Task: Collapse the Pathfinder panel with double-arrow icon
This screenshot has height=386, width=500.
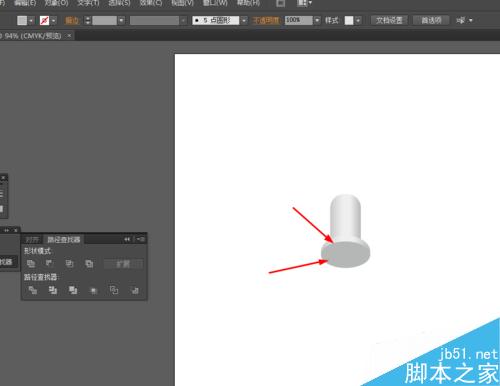Action: coord(127,239)
